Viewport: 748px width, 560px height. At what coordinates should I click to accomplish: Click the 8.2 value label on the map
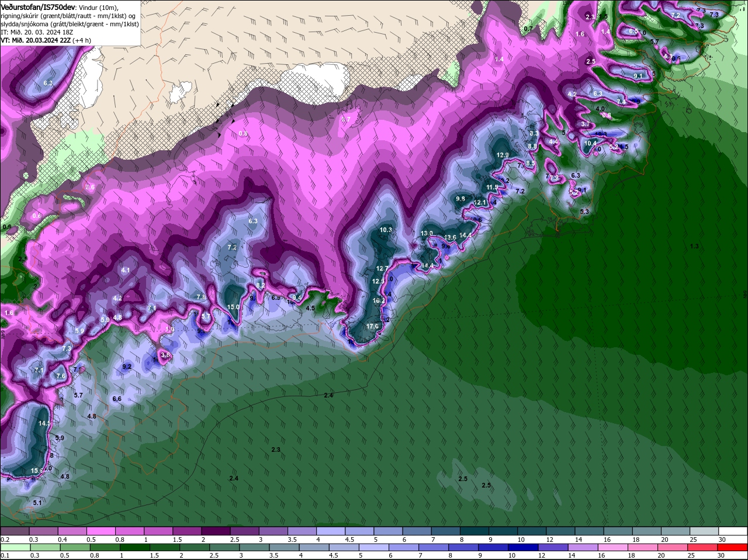261,285
